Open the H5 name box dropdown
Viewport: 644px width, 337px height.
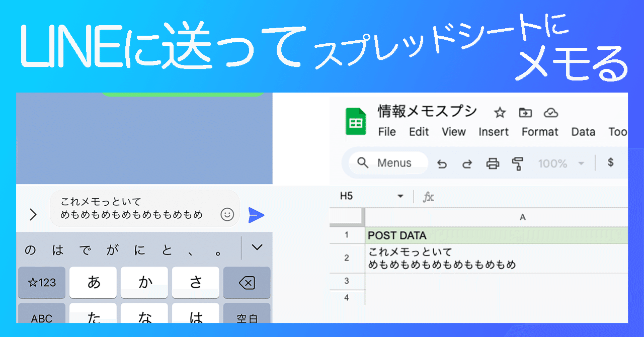[400, 196]
